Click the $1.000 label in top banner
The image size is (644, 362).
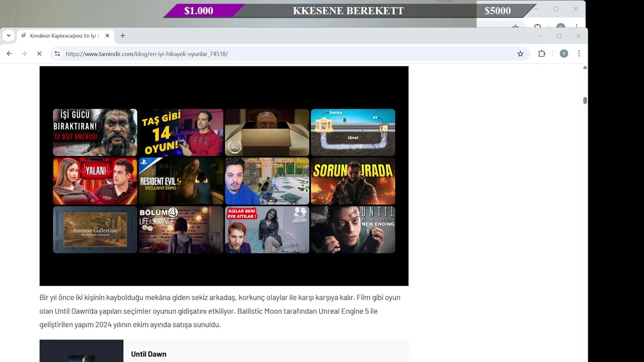pos(199,11)
